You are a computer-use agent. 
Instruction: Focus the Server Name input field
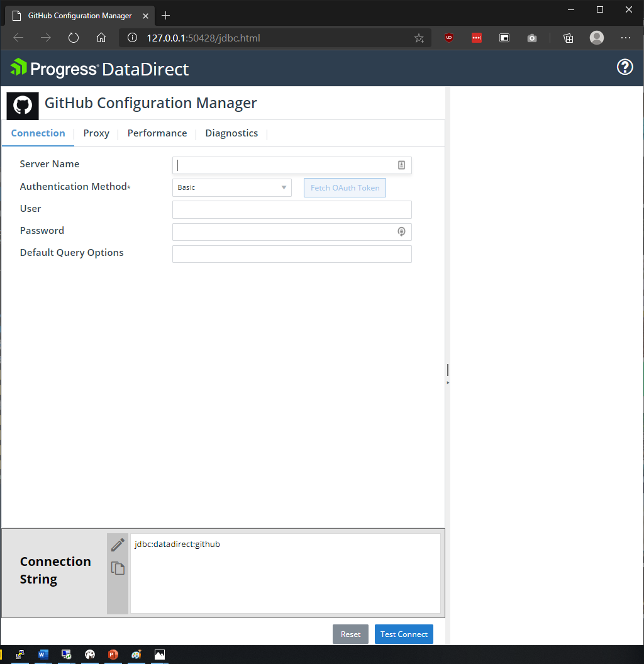(292, 165)
